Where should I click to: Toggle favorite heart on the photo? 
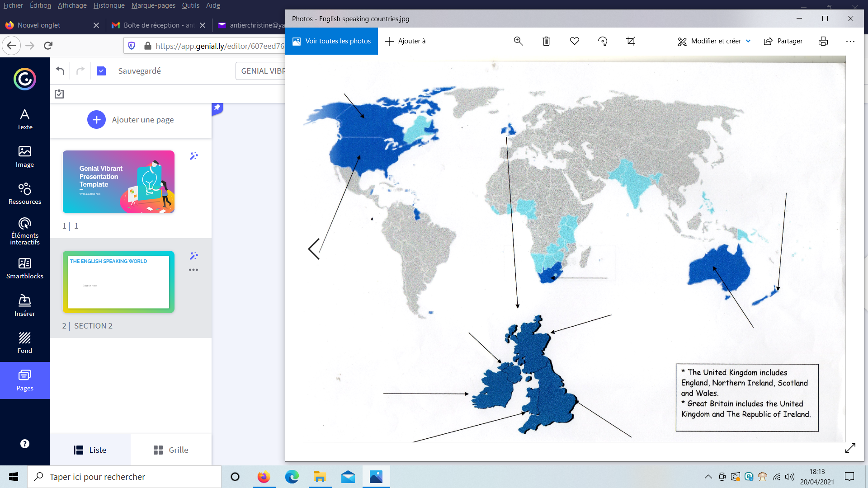coord(574,41)
